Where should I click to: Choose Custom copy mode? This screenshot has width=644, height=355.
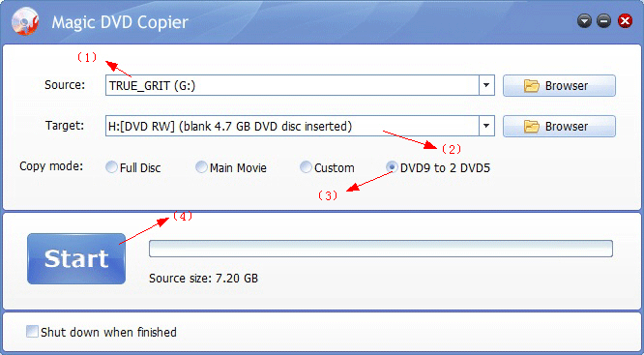306,167
